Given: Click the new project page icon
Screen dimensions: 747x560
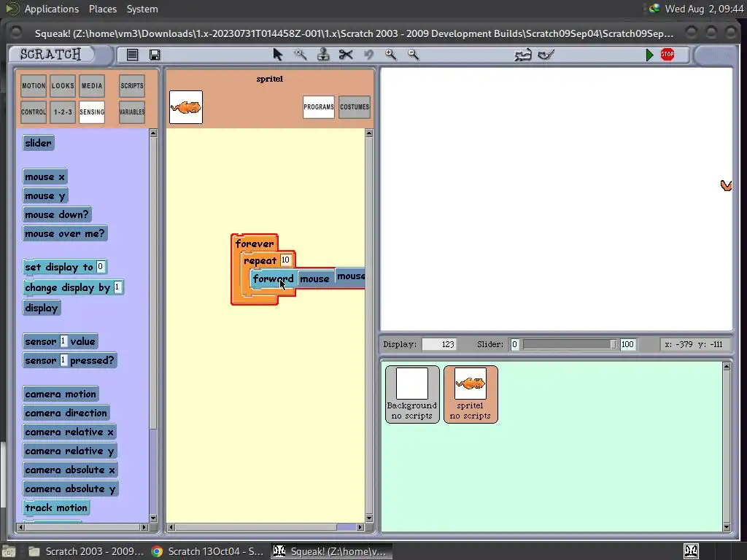Looking at the screenshot, I should pos(133,55).
